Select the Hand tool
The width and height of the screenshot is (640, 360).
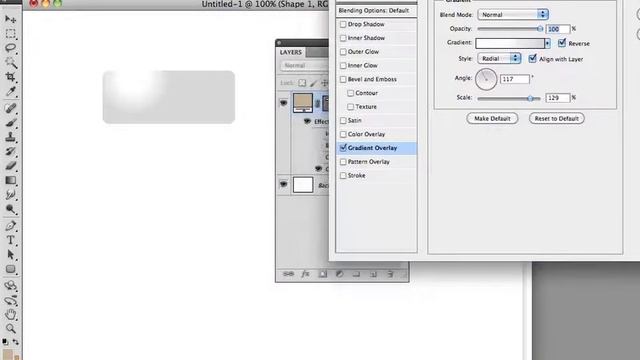(x=11, y=315)
